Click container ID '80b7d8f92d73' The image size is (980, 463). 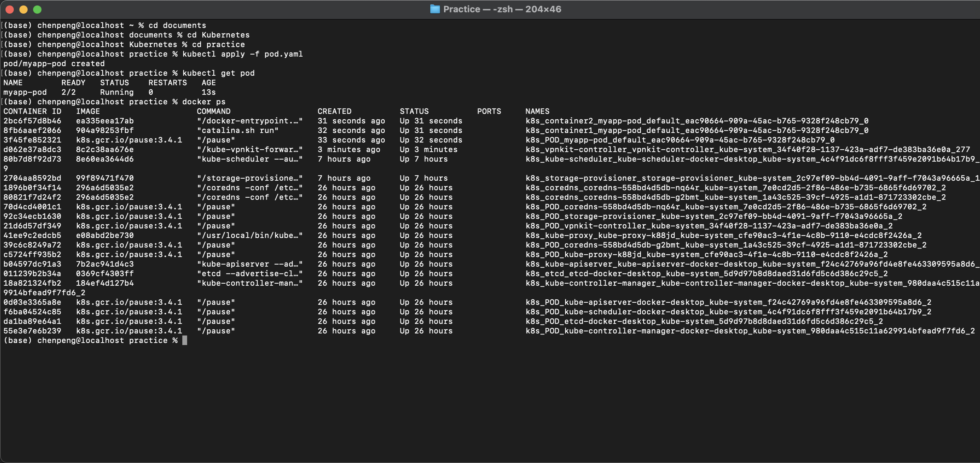click(32, 159)
